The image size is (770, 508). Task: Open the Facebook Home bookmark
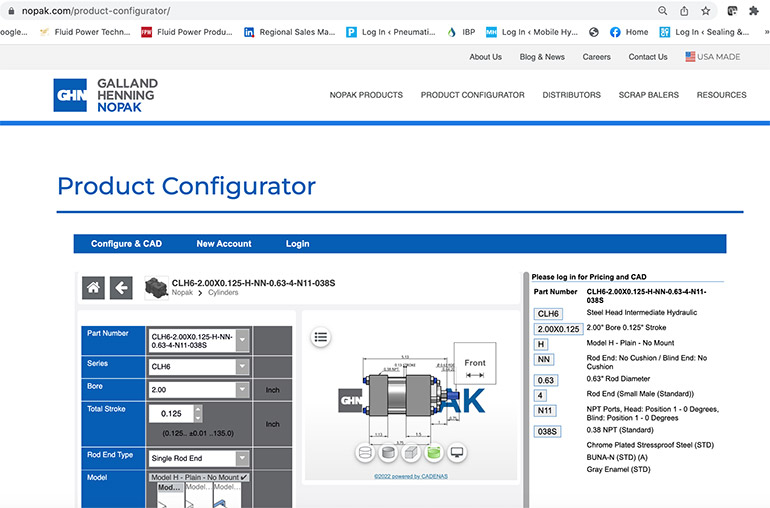(629, 32)
